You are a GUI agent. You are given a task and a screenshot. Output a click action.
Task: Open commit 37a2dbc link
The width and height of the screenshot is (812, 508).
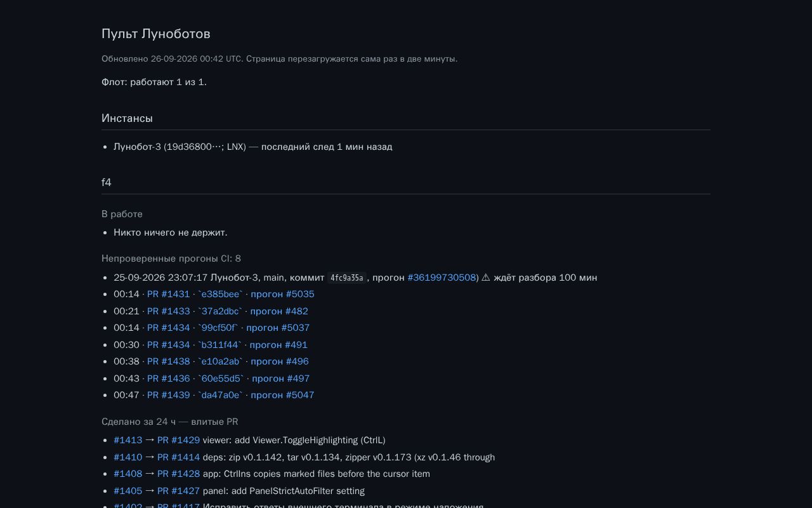[x=220, y=311]
